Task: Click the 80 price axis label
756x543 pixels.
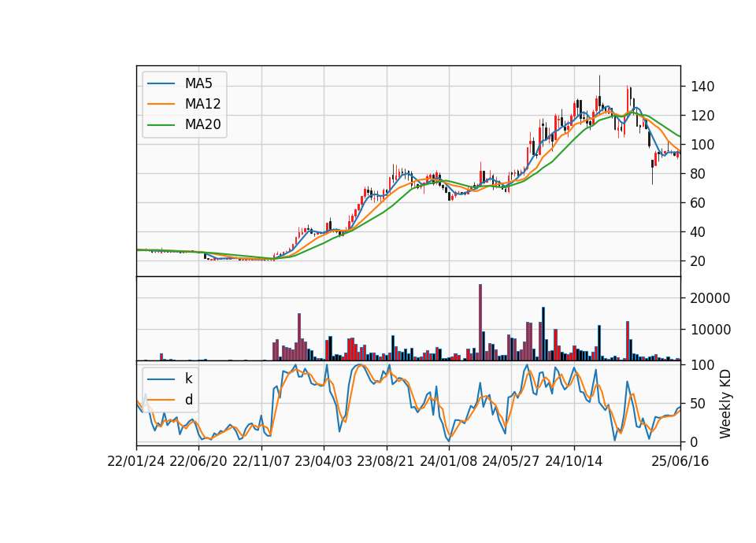Action: [x=699, y=174]
